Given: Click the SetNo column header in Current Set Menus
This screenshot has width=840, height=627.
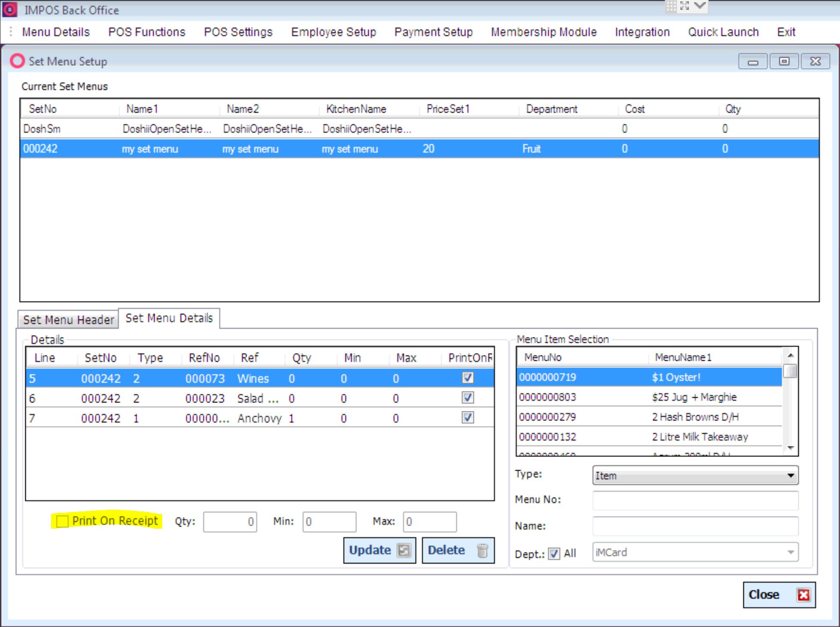Looking at the screenshot, I should [70, 109].
